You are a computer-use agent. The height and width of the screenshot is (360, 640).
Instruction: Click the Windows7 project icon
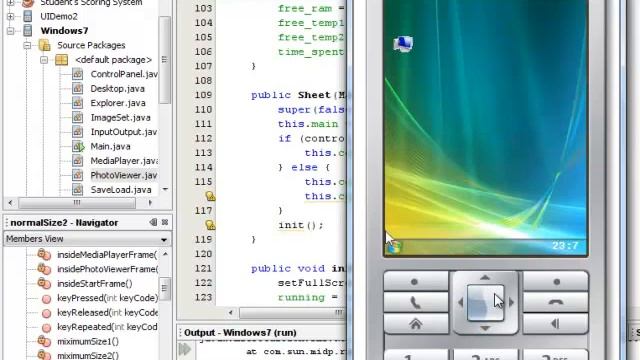click(28, 31)
